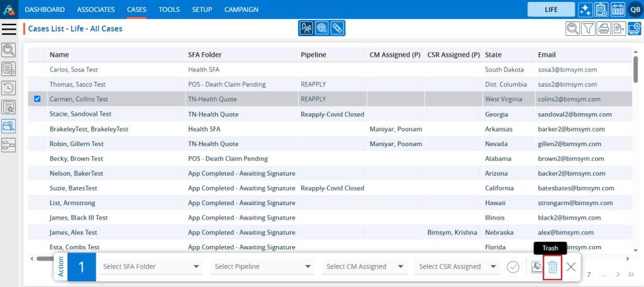Click the Trash icon in action bar

pos(552,267)
